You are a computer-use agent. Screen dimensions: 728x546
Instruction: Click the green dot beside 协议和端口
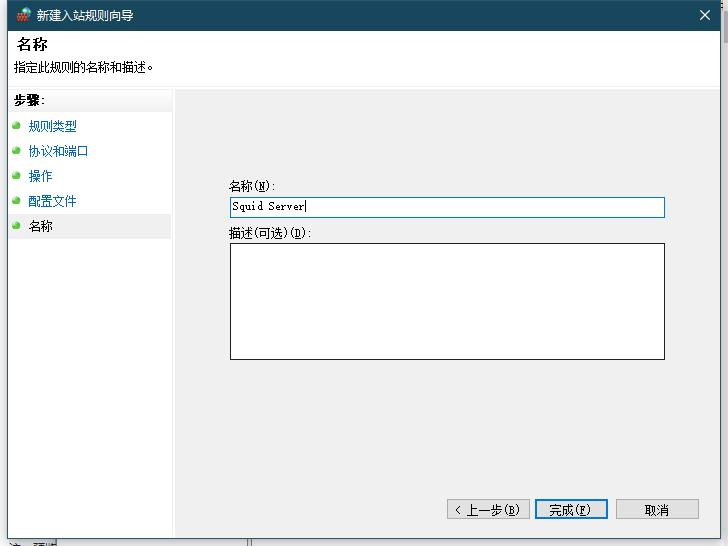tap(16, 151)
